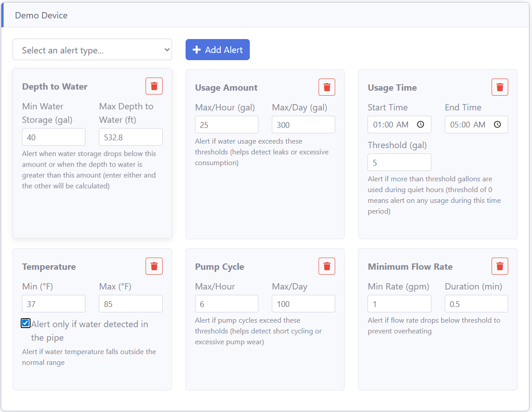Remove the Temperature alert card
Viewport: 532px width, 412px height.
(154, 266)
